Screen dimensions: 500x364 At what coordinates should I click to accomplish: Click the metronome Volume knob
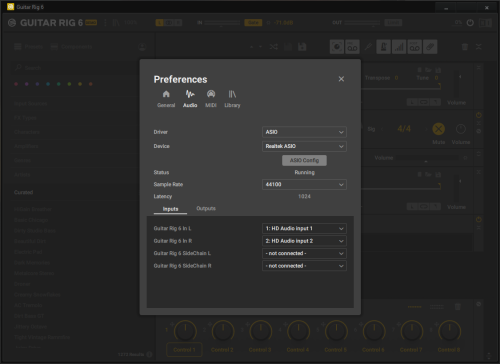coord(461,129)
